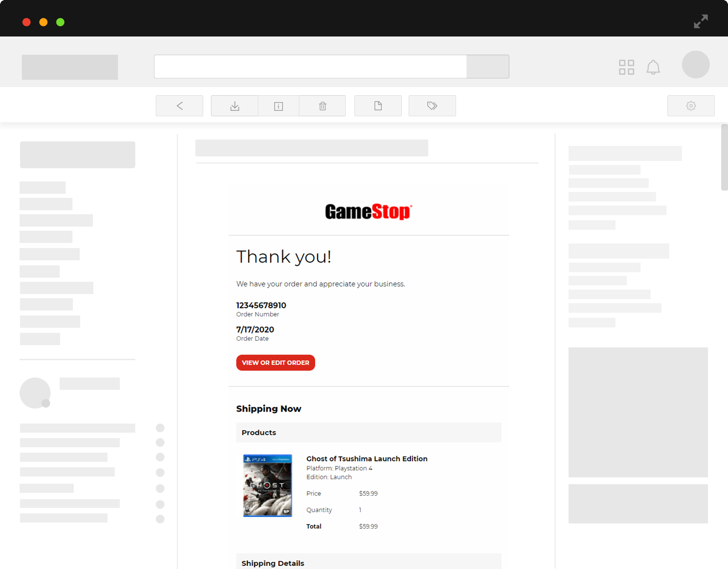
Task: Click the Shipping Now heading
Action: pos(269,409)
